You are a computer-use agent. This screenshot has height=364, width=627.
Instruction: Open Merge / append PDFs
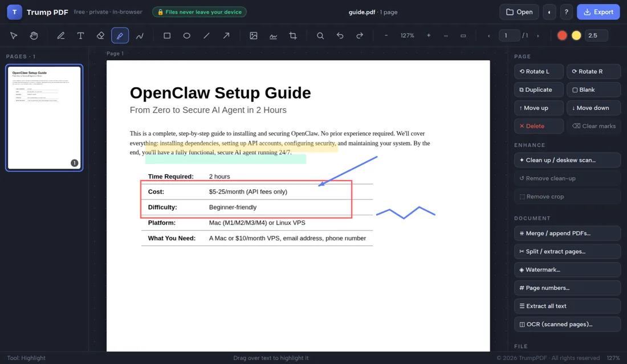[567, 233]
